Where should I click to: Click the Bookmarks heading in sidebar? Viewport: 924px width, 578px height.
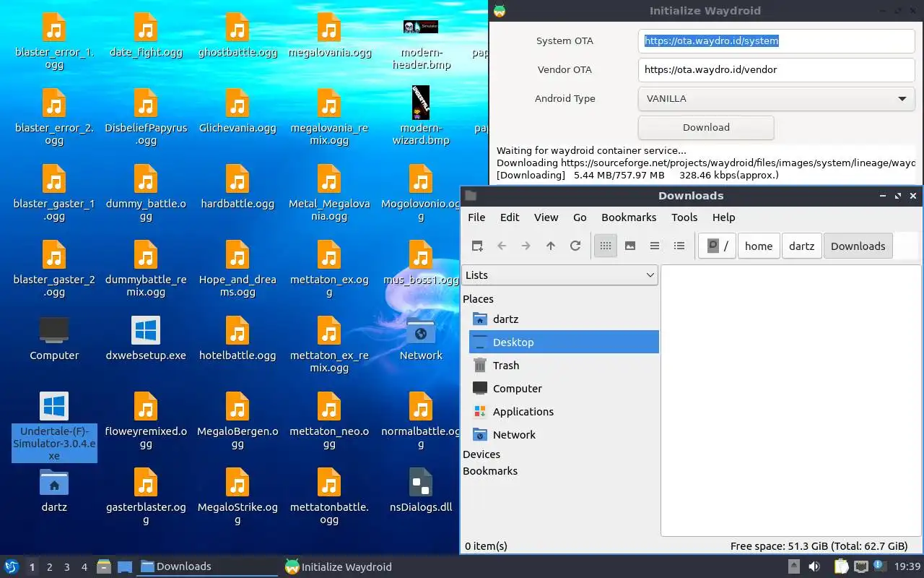click(x=490, y=471)
